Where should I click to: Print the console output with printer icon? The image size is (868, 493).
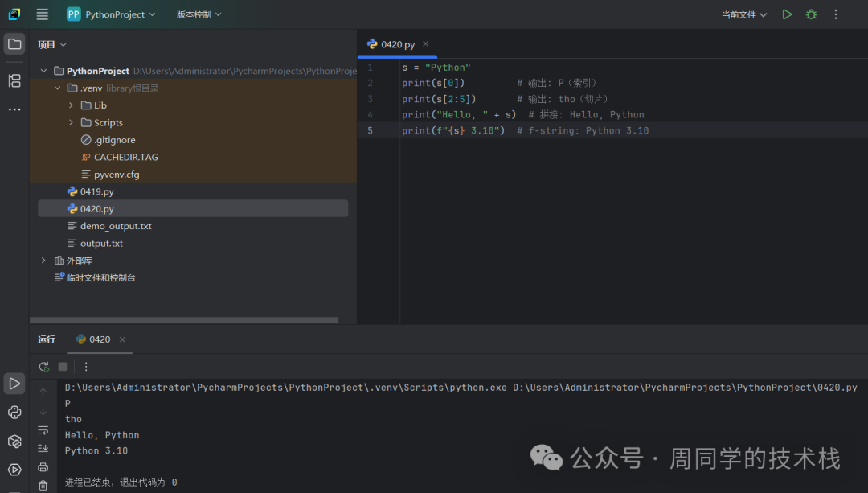pyautogui.click(x=43, y=466)
